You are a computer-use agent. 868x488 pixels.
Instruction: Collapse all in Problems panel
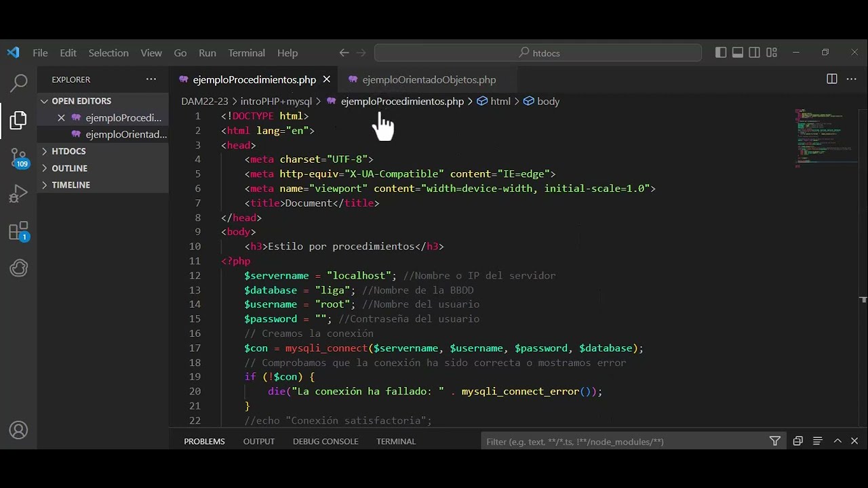798,441
